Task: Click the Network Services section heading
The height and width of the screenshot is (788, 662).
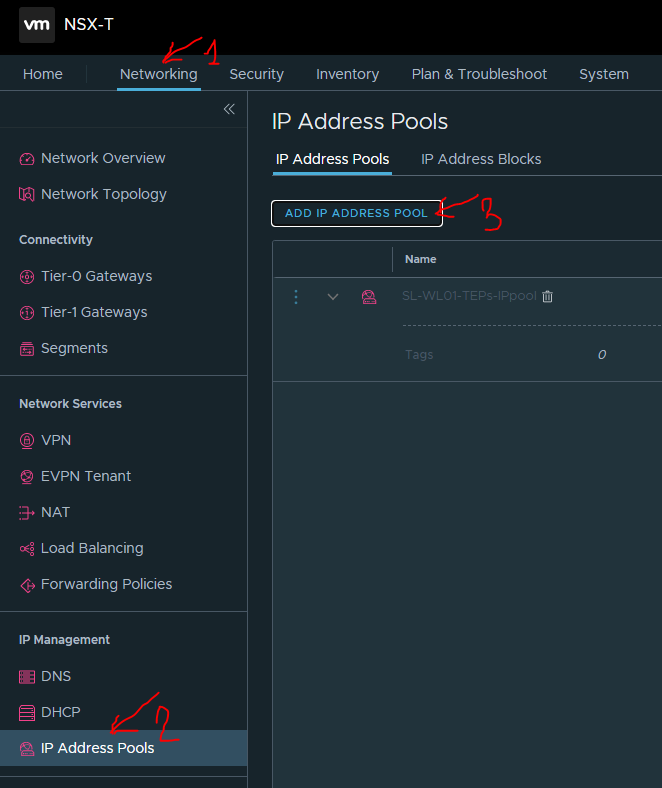Action: coord(70,404)
